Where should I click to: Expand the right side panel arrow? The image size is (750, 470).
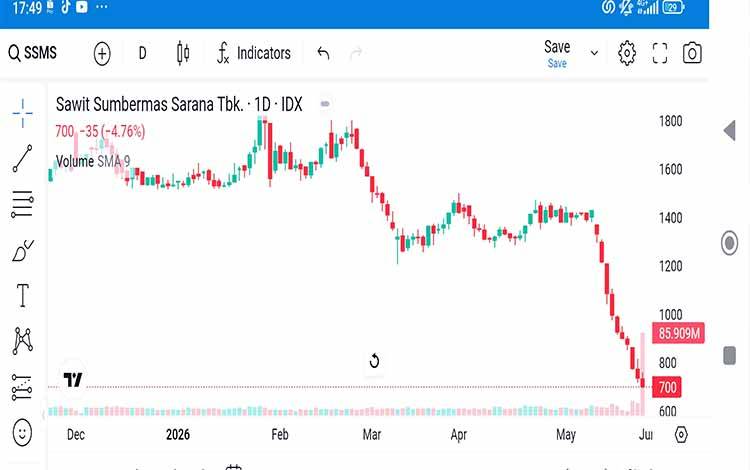729,131
